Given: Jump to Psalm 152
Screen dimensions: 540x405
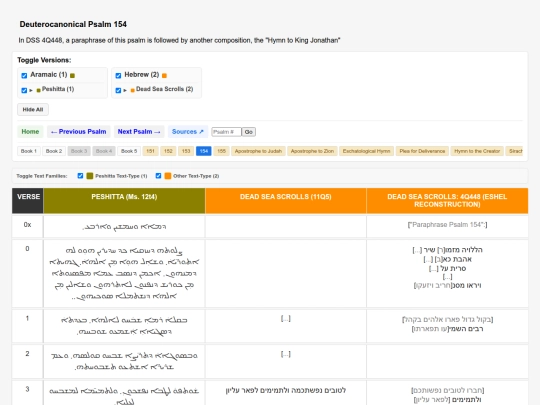Looking at the screenshot, I should pos(168,151).
